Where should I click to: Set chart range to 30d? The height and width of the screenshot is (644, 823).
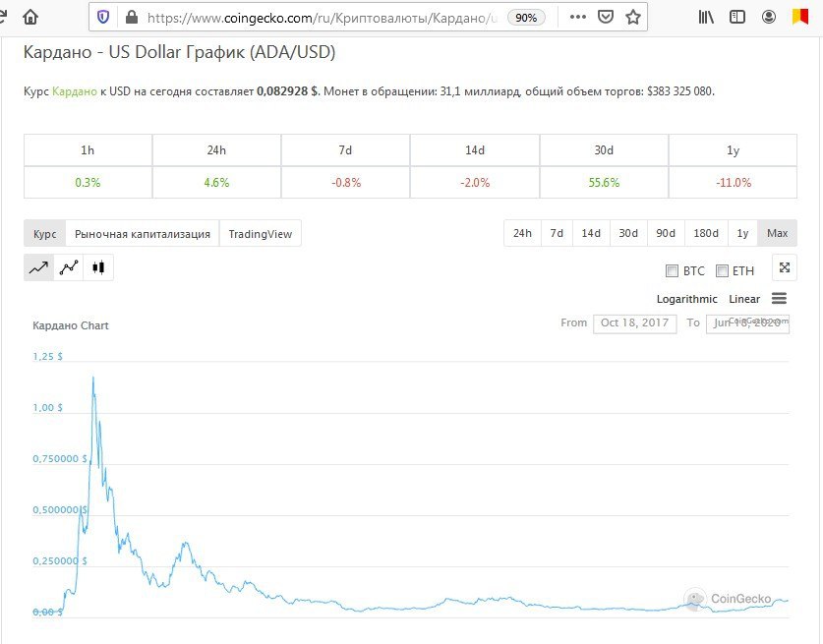[628, 233]
